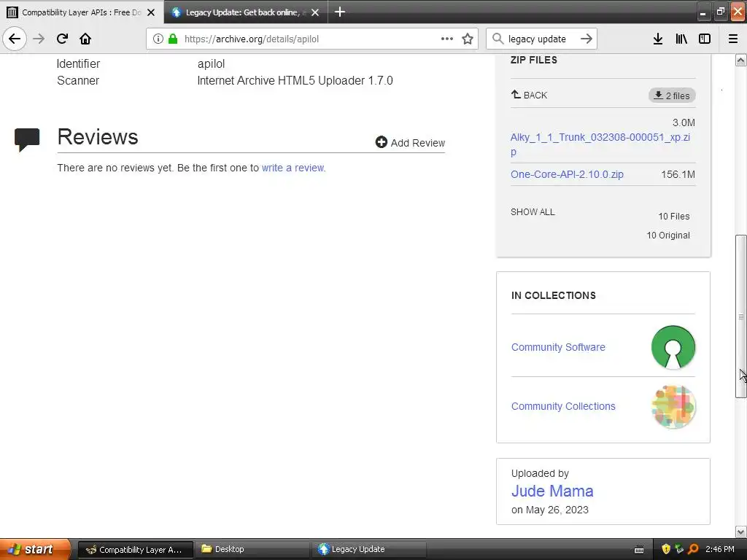Viewport: 747px width, 560px height.
Task: Click the scrollbar up arrow
Action: click(x=740, y=60)
